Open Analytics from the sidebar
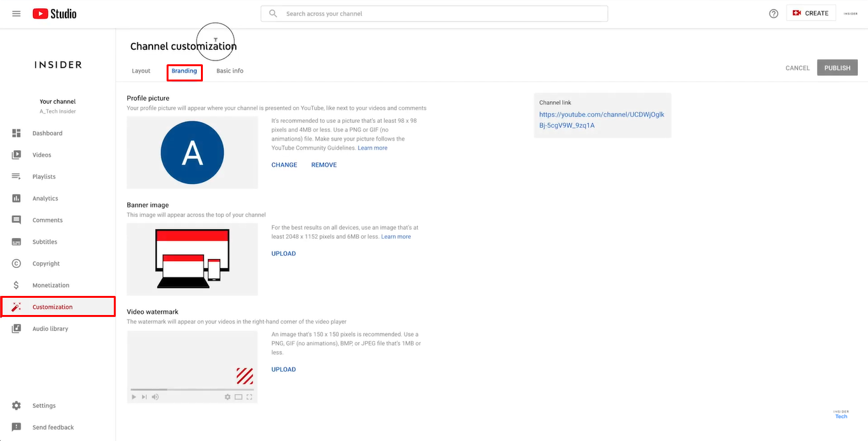The height and width of the screenshot is (441, 868). [16, 198]
